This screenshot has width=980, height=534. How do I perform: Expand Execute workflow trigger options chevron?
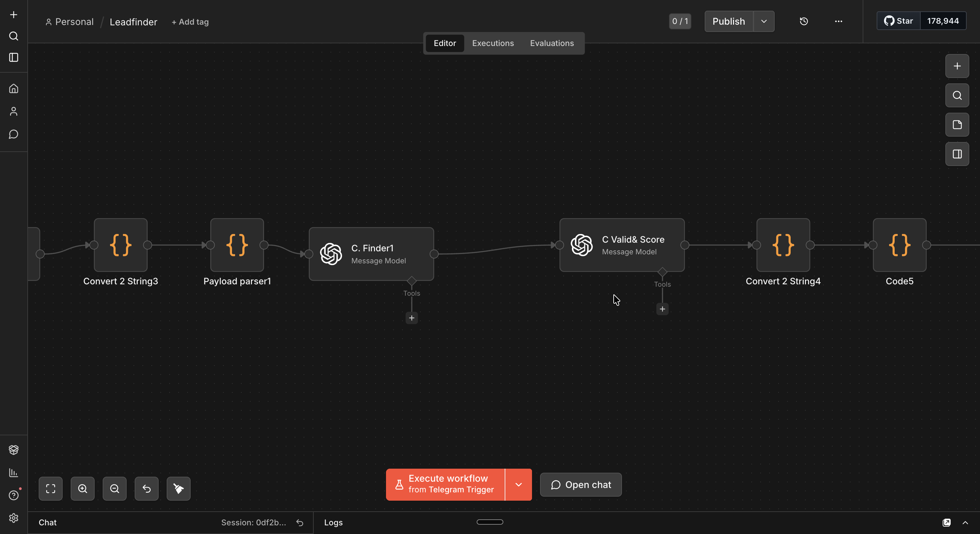(518, 485)
